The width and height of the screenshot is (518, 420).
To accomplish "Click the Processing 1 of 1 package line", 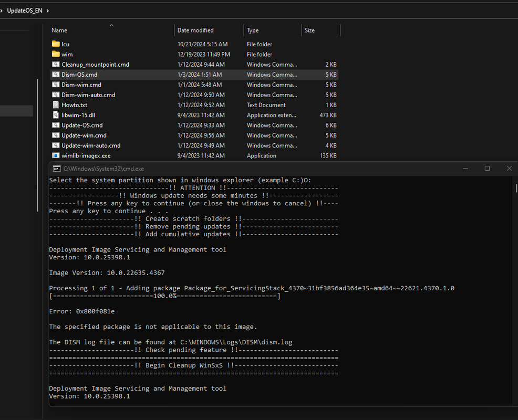I will coord(252,288).
